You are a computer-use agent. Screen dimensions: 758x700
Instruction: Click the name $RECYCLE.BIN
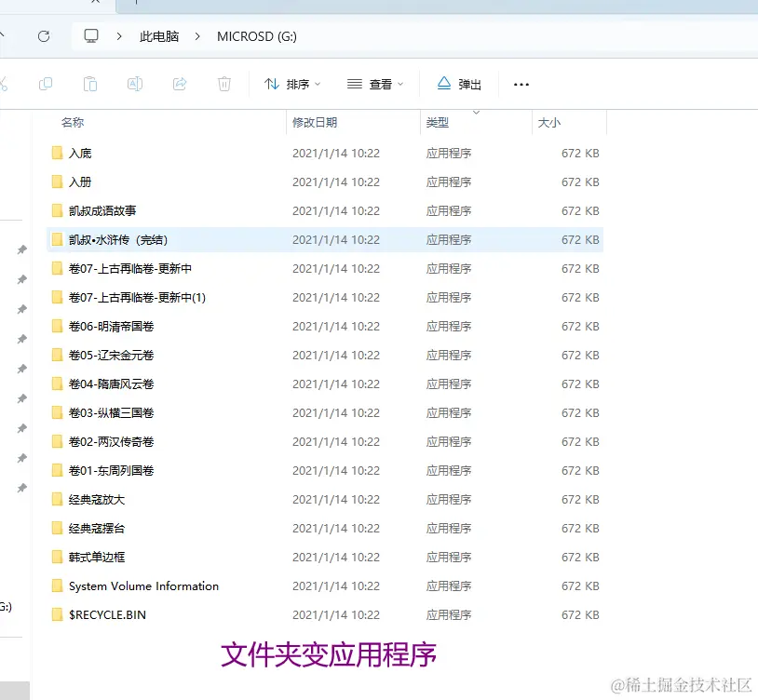(x=107, y=615)
